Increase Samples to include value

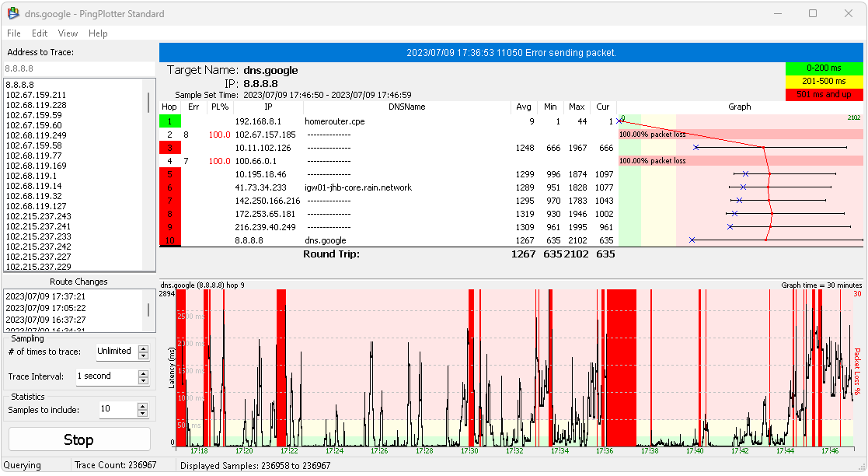[143, 406]
